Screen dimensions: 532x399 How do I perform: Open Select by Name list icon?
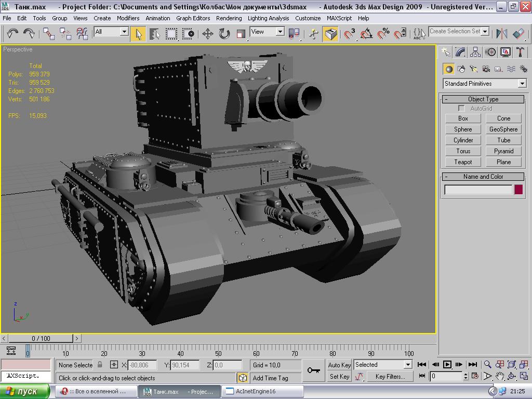[x=155, y=34]
